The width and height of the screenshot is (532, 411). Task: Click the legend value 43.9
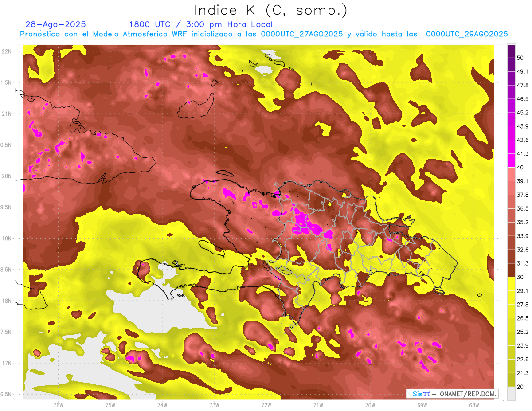pyautogui.click(x=522, y=126)
